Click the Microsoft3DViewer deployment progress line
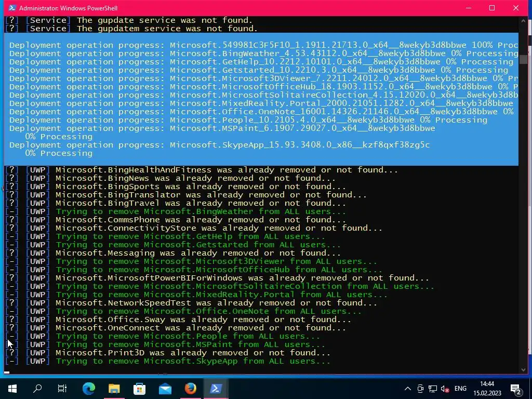The image size is (532, 399). (263, 78)
